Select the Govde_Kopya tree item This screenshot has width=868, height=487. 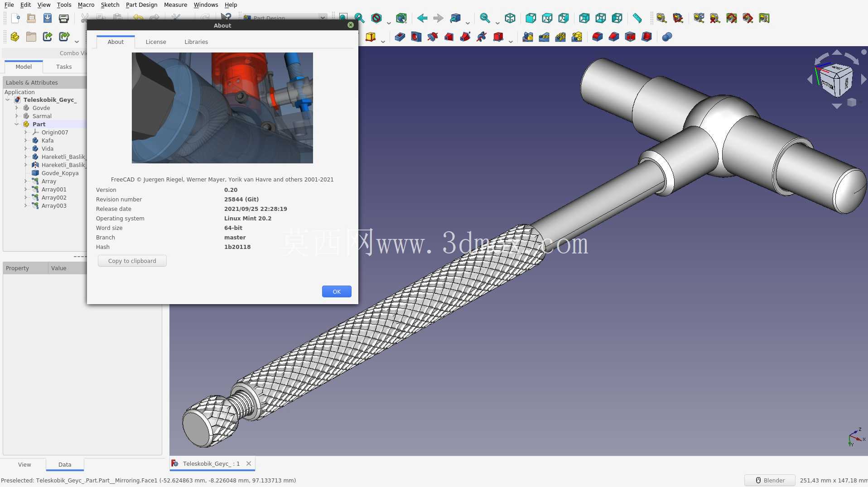click(60, 173)
